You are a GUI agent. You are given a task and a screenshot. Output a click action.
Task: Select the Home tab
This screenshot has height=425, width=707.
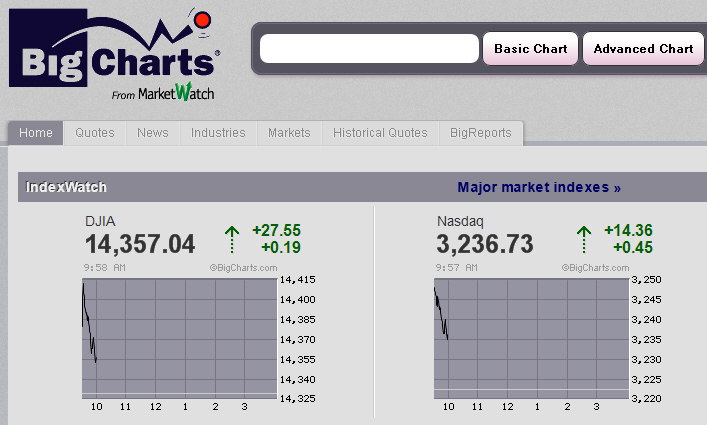pyautogui.click(x=36, y=133)
